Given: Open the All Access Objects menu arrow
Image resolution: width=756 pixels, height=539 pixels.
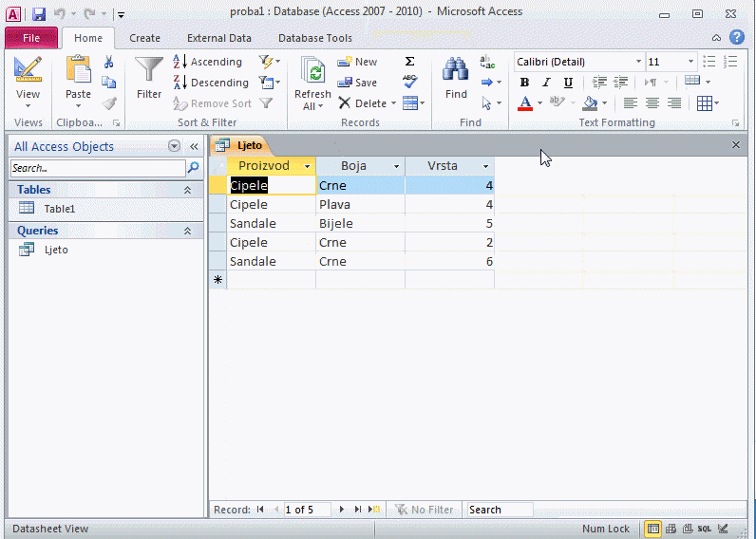Looking at the screenshot, I should tap(174, 146).
